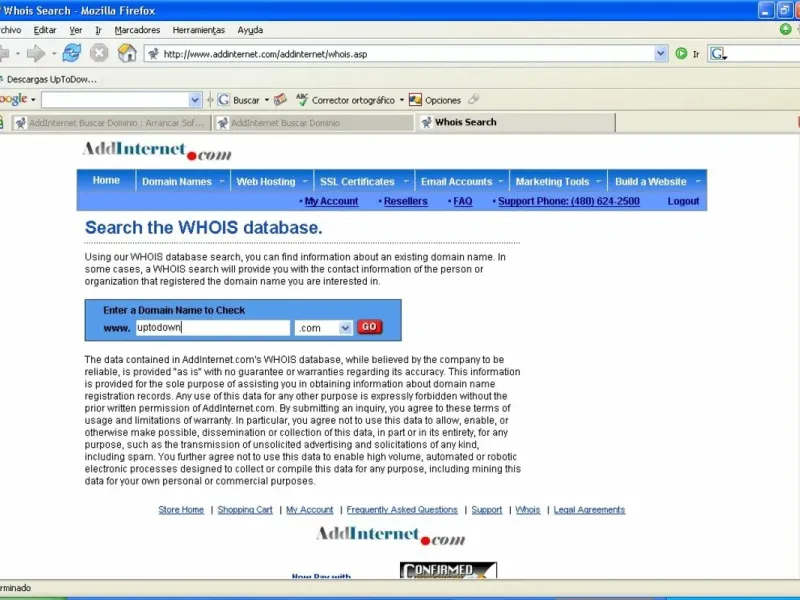Click the Buscar button label in Google toolbar
The image size is (800, 600).
coord(246,101)
